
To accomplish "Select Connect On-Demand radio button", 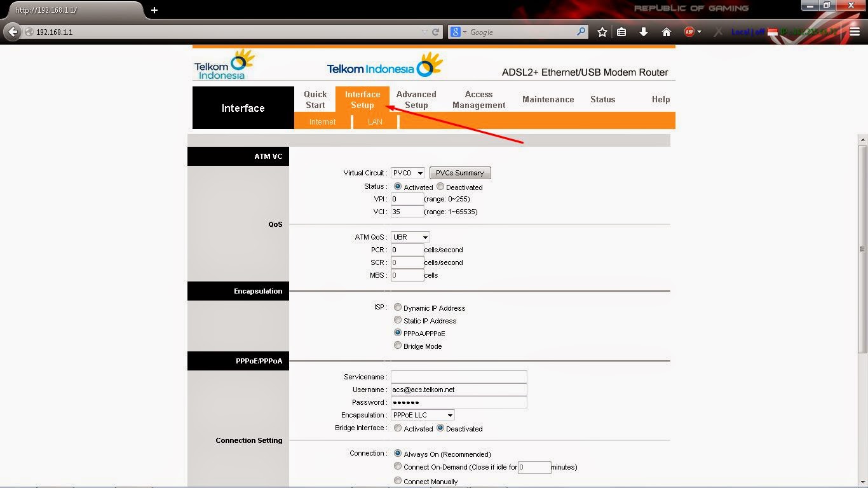I will (398, 466).
